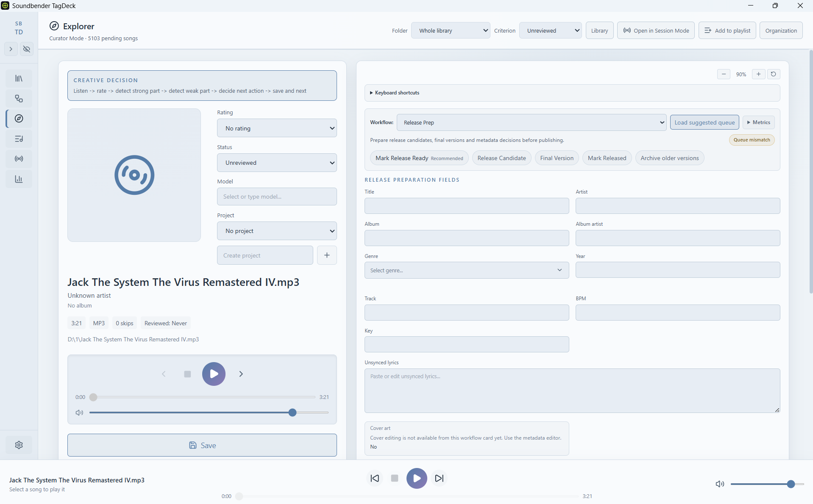Focus the Title field
Image resolution: width=813 pixels, height=504 pixels.
coord(466,206)
